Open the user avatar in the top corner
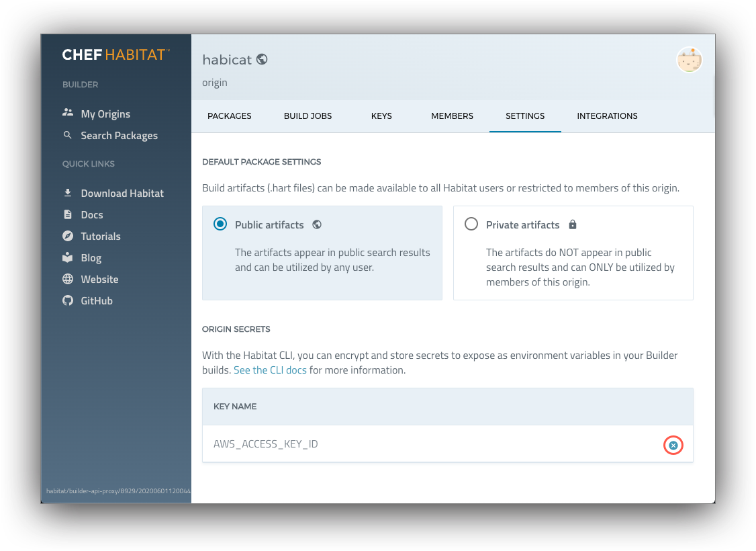This screenshot has height=551, width=756. coord(690,59)
